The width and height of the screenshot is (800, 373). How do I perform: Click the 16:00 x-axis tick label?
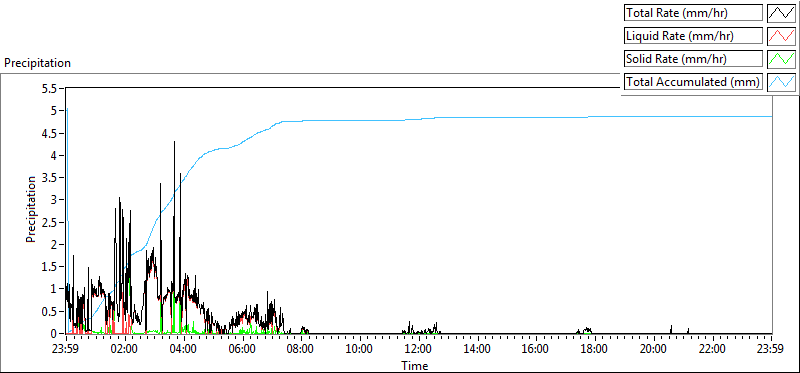coord(537,350)
